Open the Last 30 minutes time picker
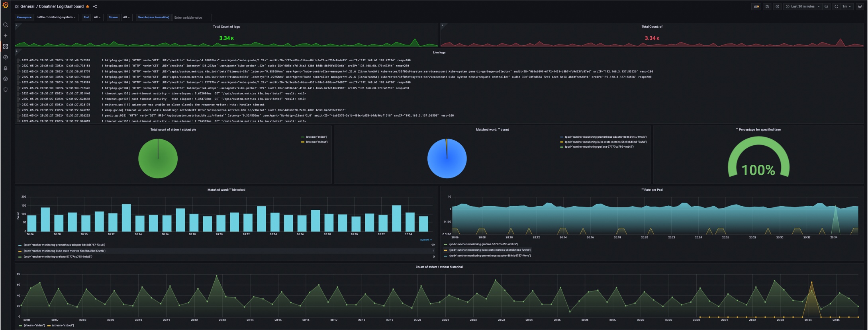This screenshot has width=868, height=330. 802,6
